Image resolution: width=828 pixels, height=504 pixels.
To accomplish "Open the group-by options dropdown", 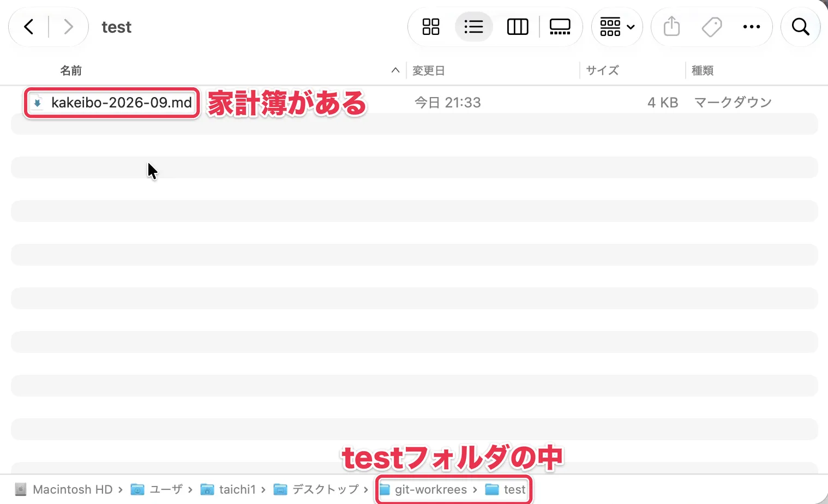I will [x=617, y=27].
